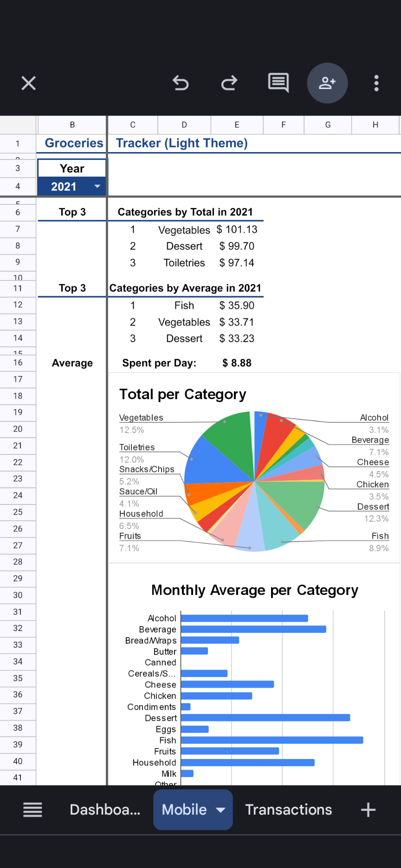Tap the redo arrow icon

coord(229,83)
